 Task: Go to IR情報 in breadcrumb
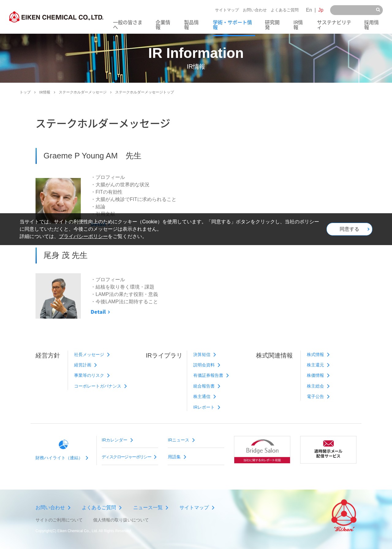(45, 92)
